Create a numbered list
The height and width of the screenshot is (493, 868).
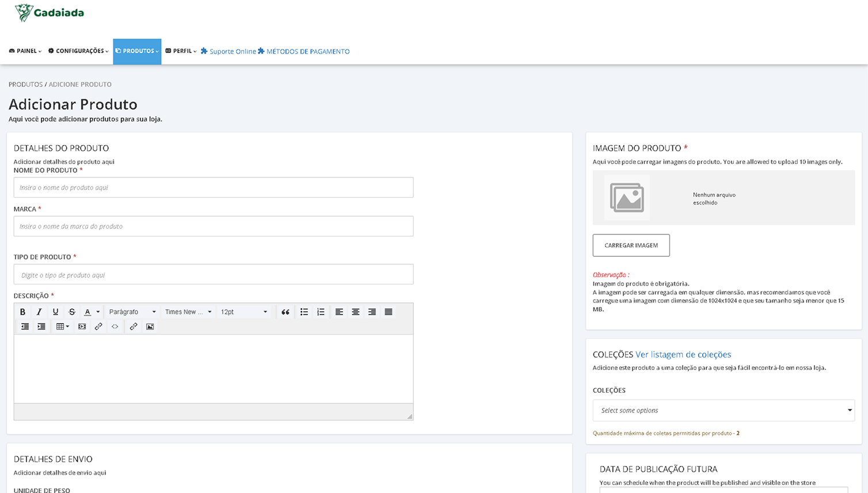click(x=321, y=312)
